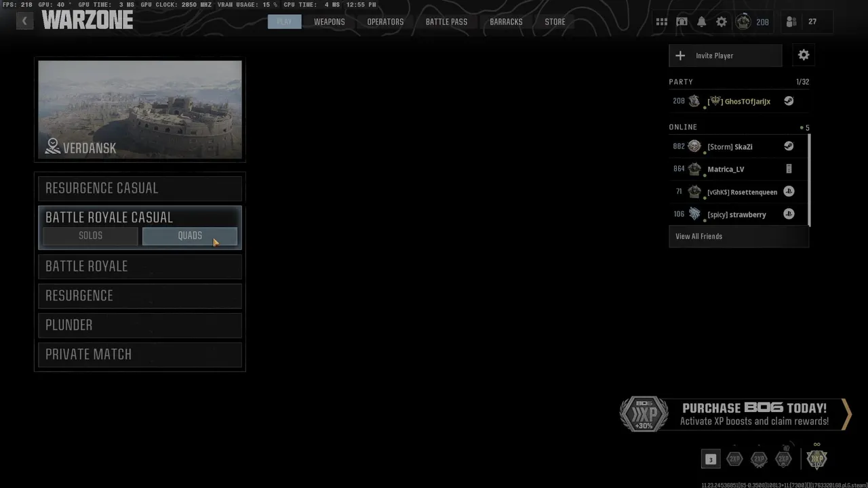Select party member GhosTOfJarijx
Image resolution: width=868 pixels, height=488 pixels.
click(738, 101)
